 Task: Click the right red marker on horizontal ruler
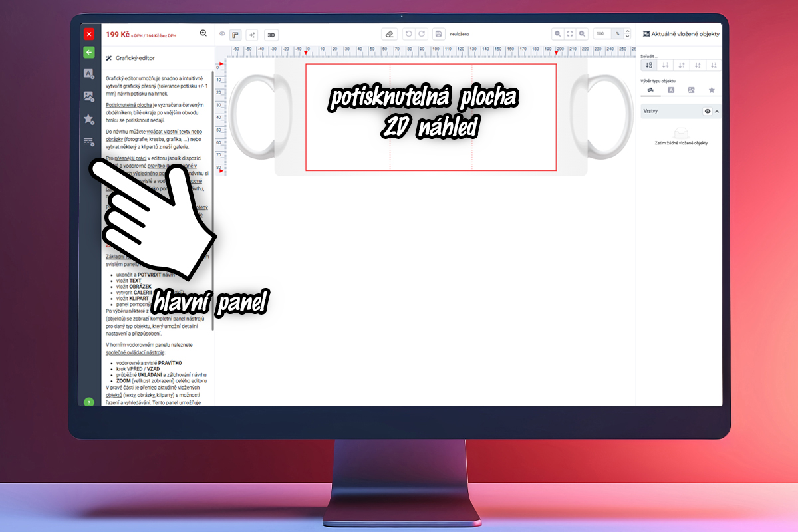point(557,51)
